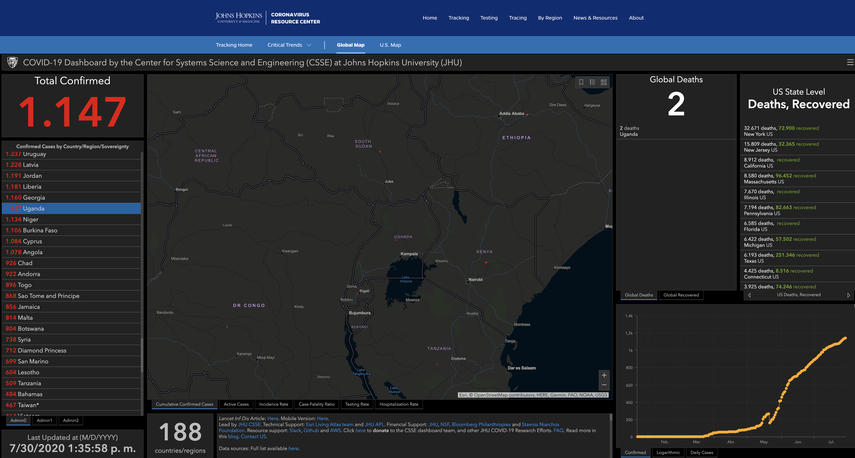Select the Confirmed chart tab

point(635,453)
